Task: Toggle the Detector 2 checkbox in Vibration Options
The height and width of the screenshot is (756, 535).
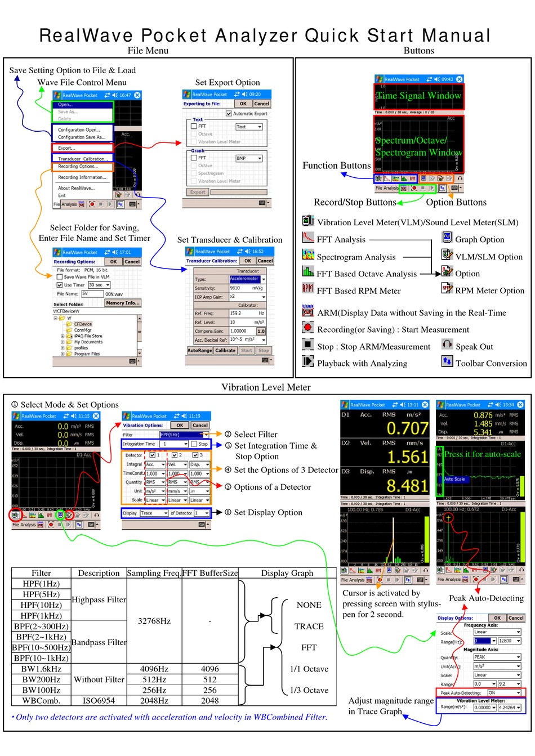Action: [174, 455]
